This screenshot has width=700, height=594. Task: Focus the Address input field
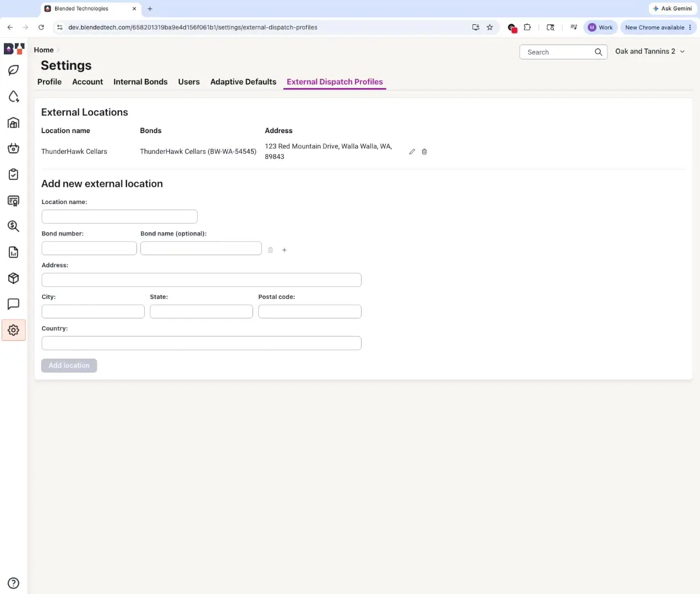click(x=201, y=280)
